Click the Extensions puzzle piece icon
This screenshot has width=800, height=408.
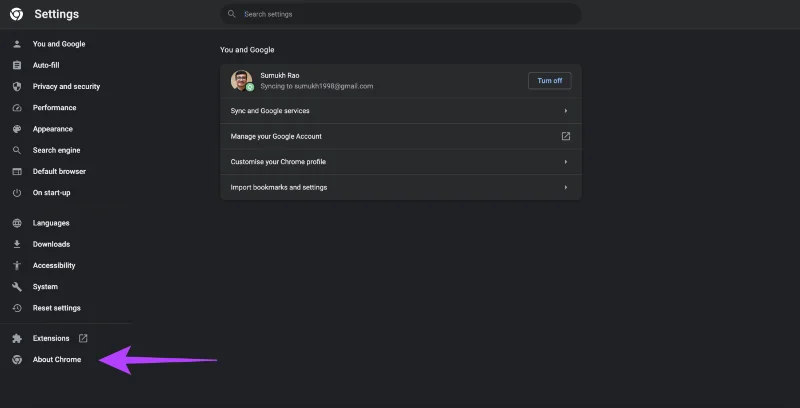tap(17, 338)
